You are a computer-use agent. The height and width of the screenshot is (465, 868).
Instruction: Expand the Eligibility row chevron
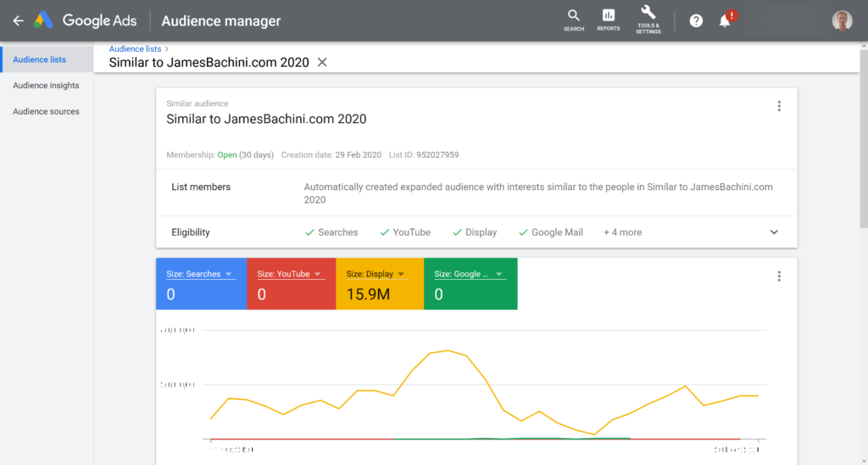(774, 232)
